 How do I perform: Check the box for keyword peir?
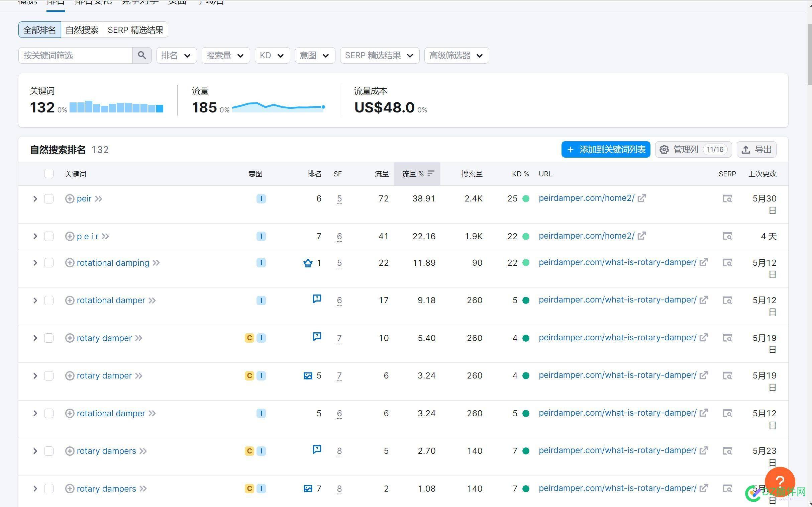click(49, 199)
